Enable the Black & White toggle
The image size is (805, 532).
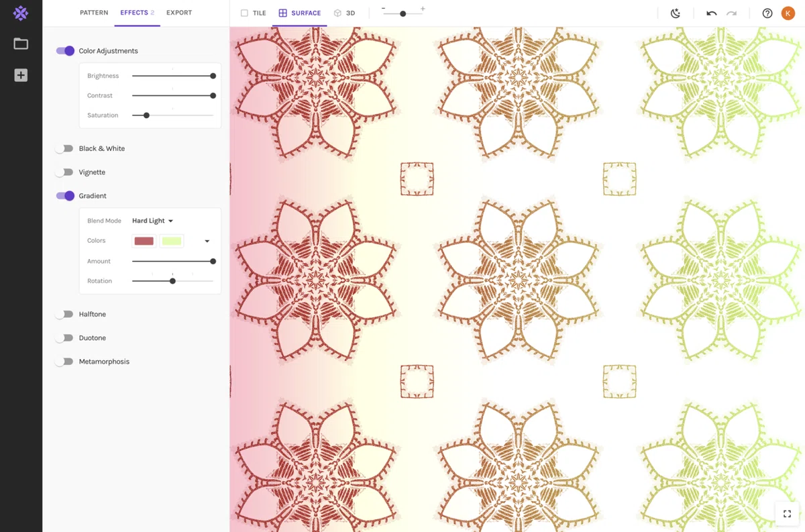click(64, 148)
